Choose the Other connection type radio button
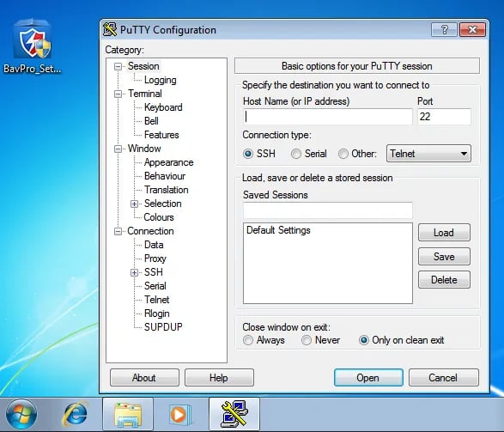This screenshot has width=504, height=432. 343,154
